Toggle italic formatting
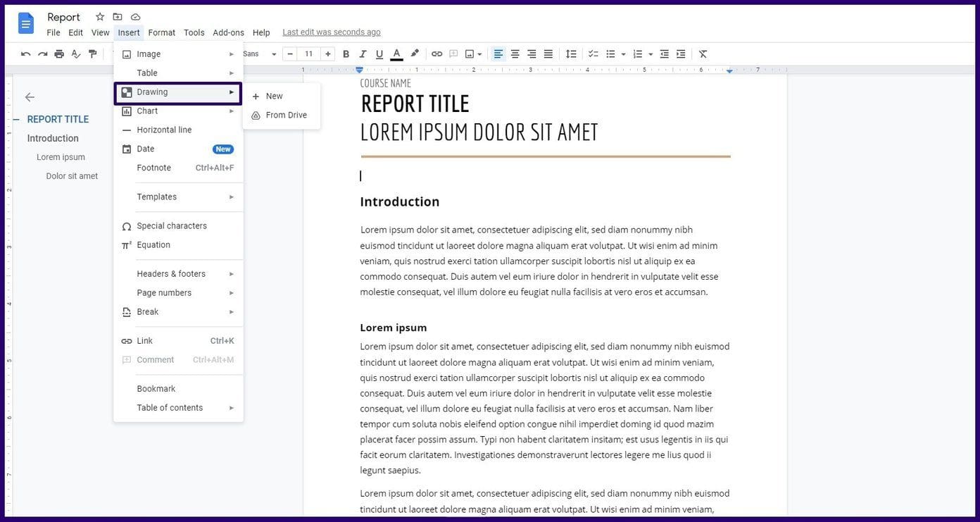This screenshot has width=980, height=522. pyautogui.click(x=363, y=54)
